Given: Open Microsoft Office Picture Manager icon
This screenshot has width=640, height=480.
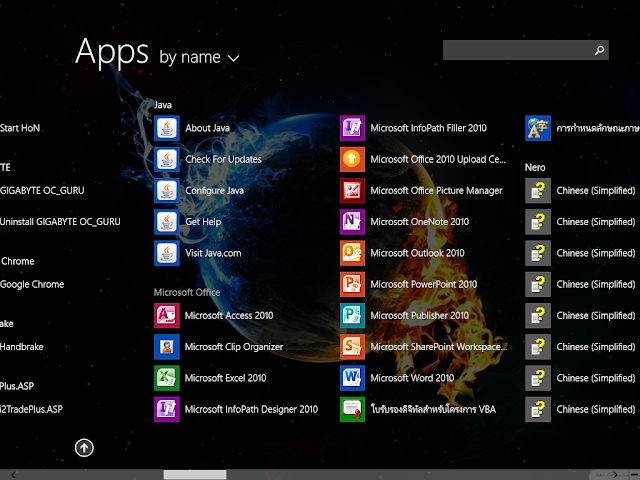Looking at the screenshot, I should (352, 191).
